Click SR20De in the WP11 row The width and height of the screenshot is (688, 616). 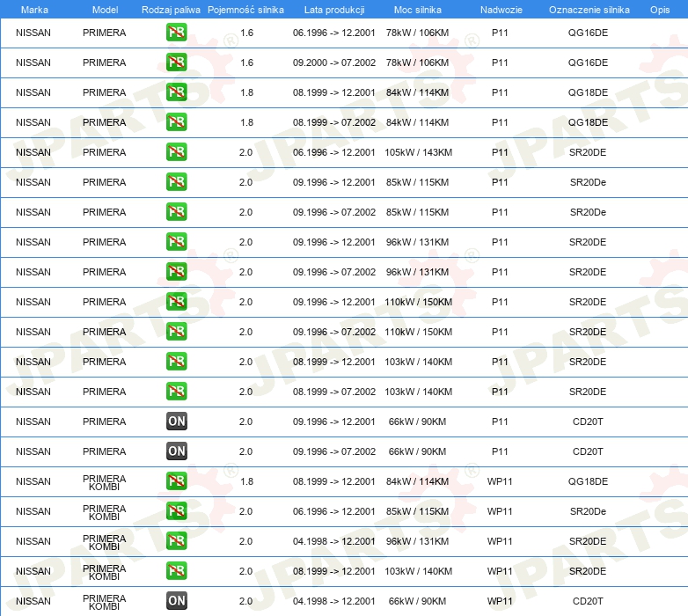pyautogui.click(x=588, y=511)
